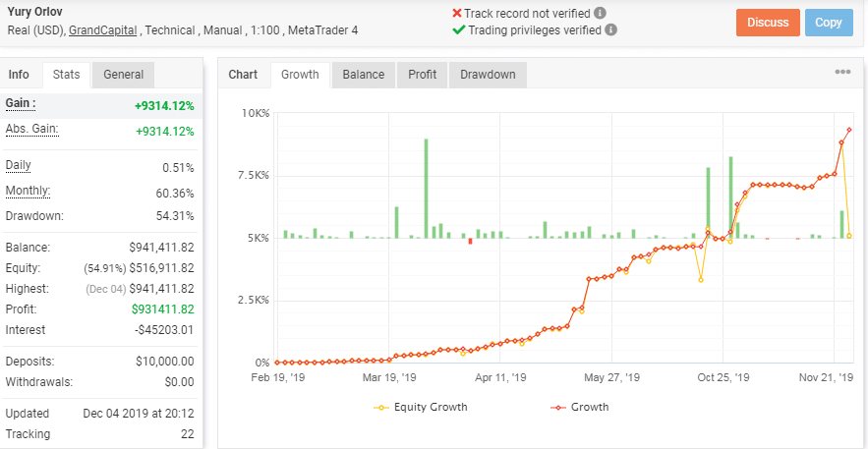Click the Balance value $941,411.82 in Balance row
The image size is (868, 449).
[x=161, y=248]
